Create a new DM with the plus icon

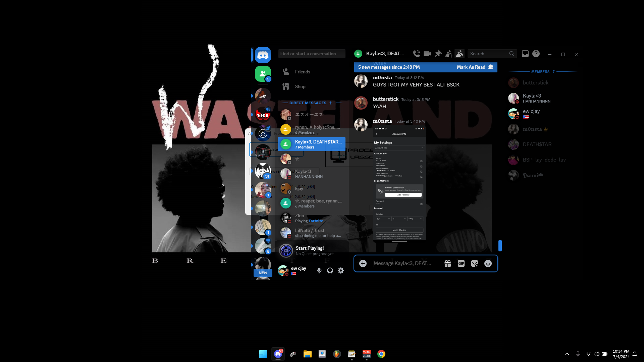330,103
